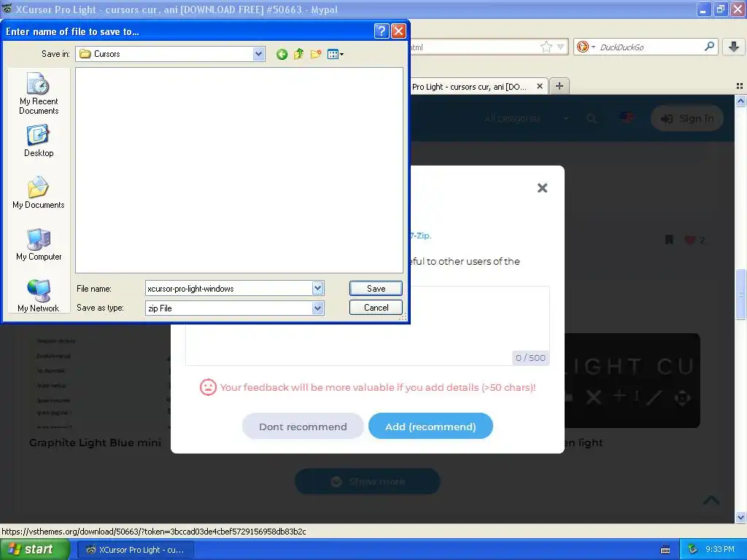Screen dimensions: 747x560
Task: Open the All categories dropdown on site
Action: 527,119
